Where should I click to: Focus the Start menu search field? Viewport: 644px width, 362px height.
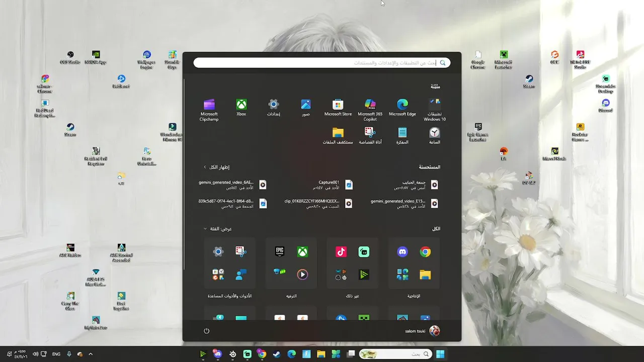pyautogui.click(x=322, y=63)
